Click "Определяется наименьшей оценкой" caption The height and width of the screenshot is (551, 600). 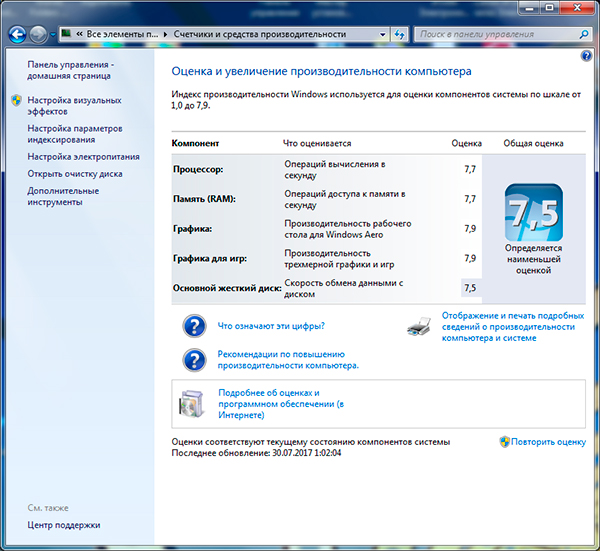pyautogui.click(x=533, y=259)
